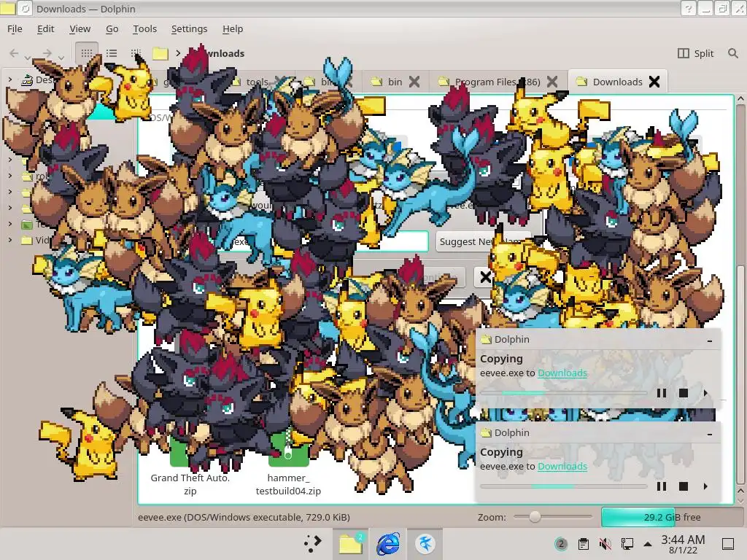Screen dimensions: 747x560
Task: Open the Help menu
Action: [233, 29]
